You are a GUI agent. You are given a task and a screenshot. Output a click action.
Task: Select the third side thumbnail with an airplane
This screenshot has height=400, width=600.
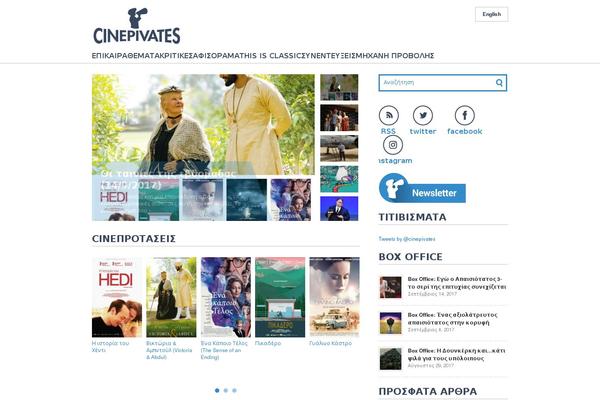pos(339,149)
